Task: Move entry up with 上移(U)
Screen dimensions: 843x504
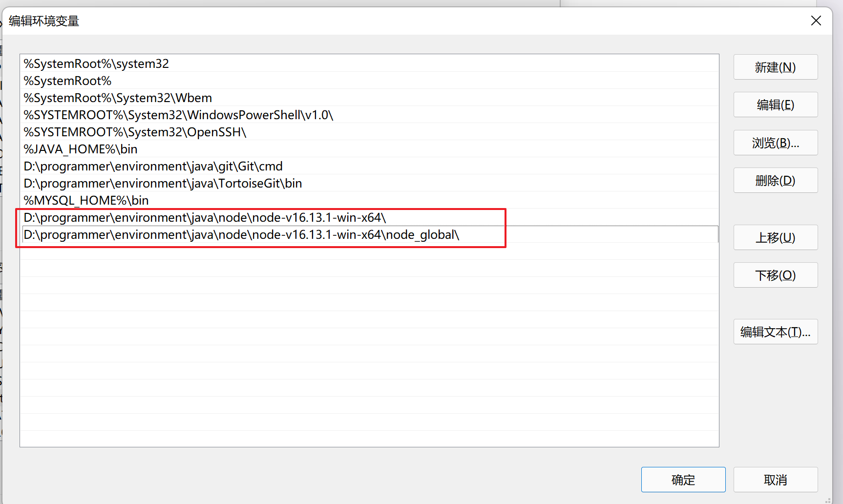Action: coord(775,237)
